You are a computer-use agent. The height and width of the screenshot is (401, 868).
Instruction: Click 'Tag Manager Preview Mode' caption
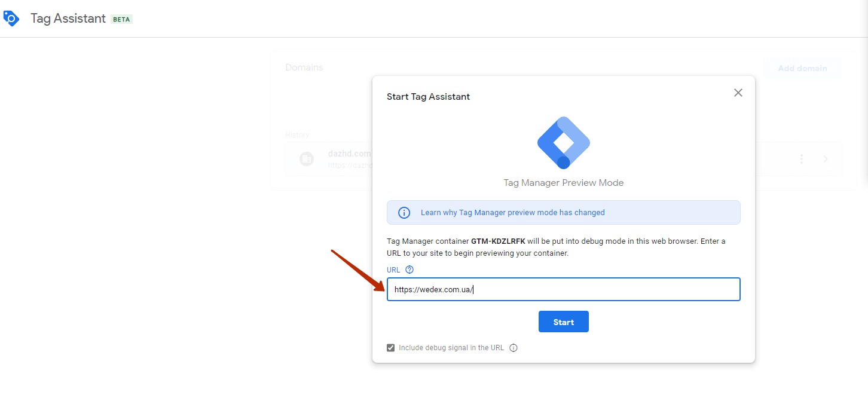564,183
